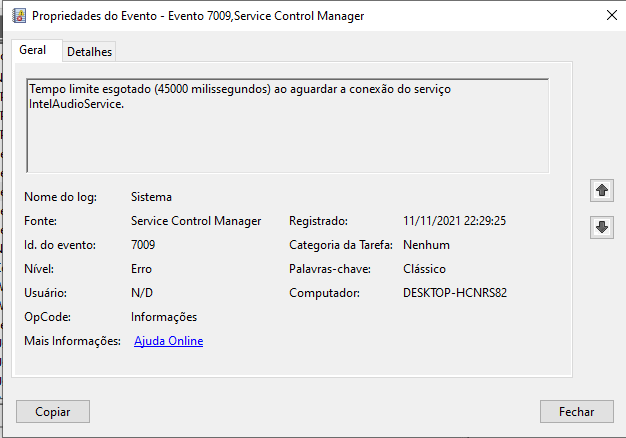Viewport: 626px width, 438px height.
Task: Click inside the event description text box
Action: point(287,126)
